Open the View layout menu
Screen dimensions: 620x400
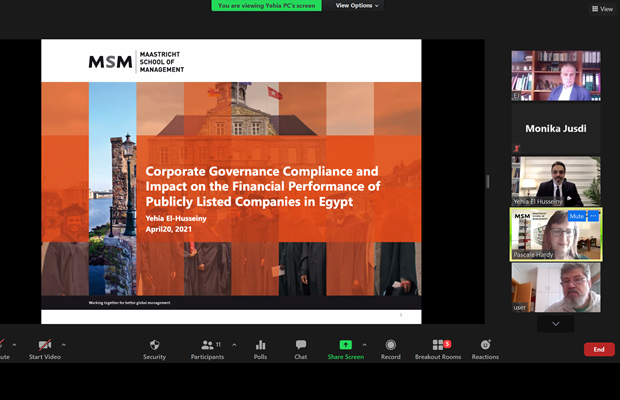[x=602, y=9]
